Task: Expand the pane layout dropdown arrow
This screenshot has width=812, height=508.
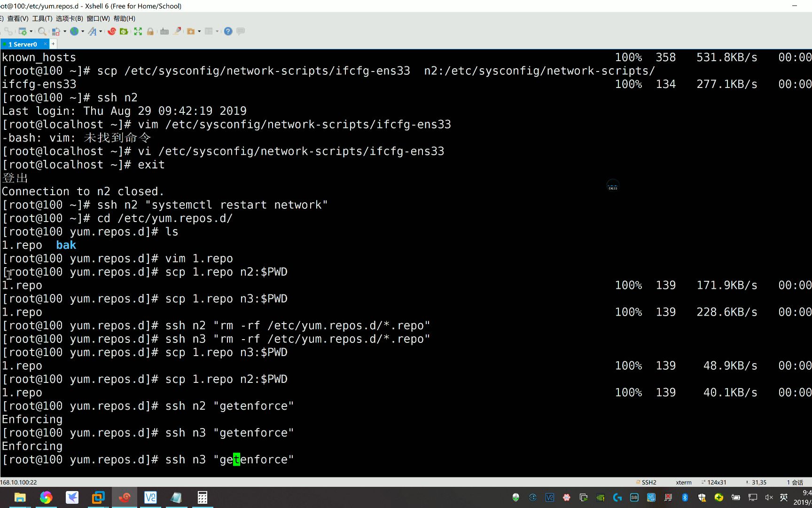Action: pyautogui.click(x=217, y=32)
